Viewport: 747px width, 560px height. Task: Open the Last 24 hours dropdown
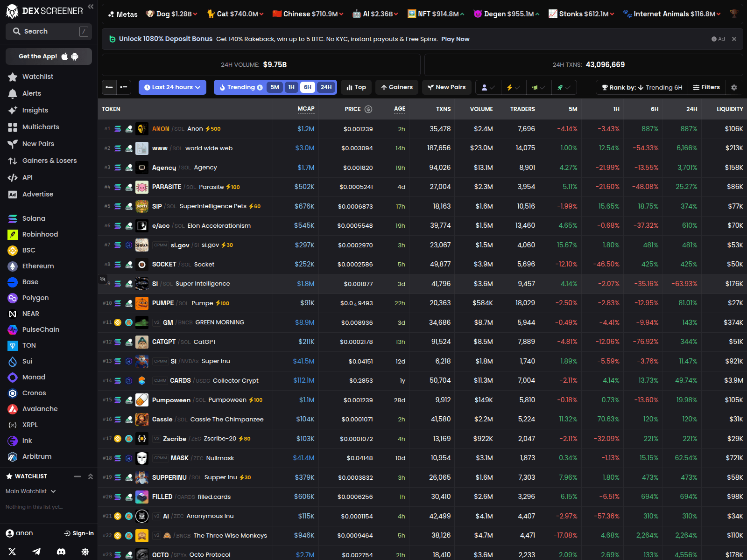pyautogui.click(x=172, y=87)
